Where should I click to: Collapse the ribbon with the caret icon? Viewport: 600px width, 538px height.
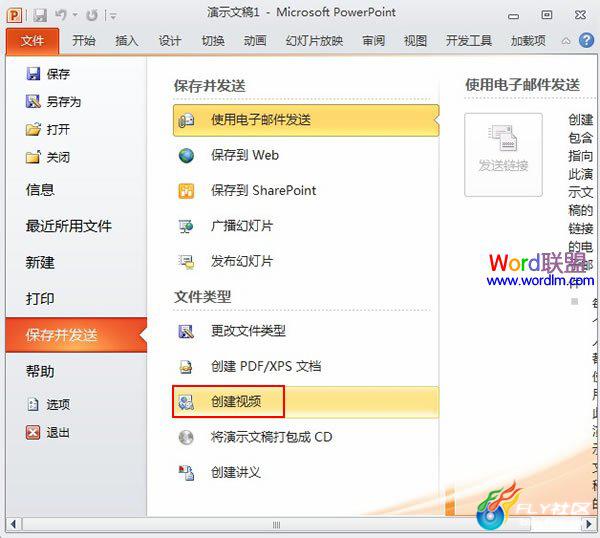tap(566, 41)
